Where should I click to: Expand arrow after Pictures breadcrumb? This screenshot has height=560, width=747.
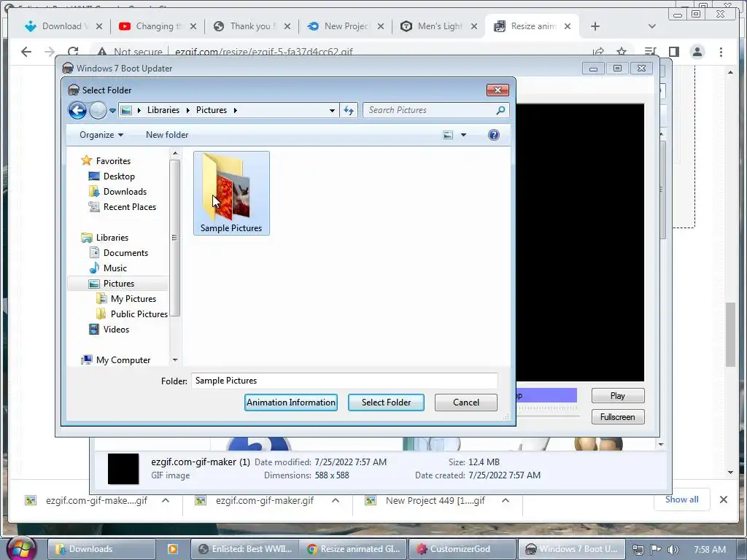pyautogui.click(x=236, y=111)
